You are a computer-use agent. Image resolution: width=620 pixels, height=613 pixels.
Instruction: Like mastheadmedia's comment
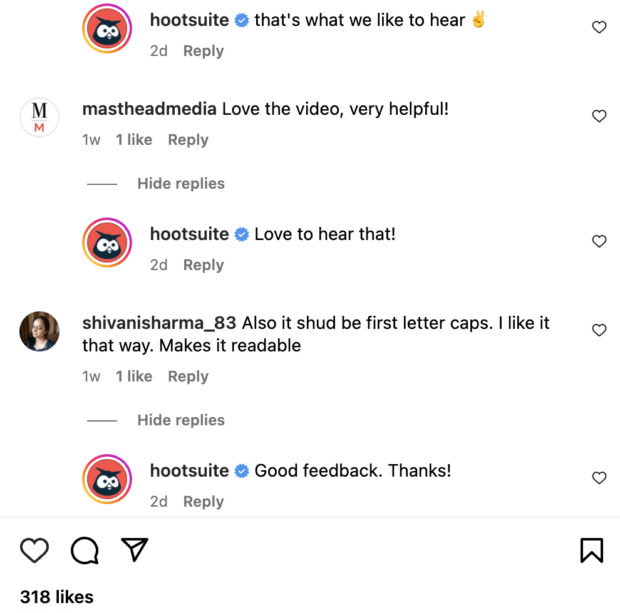(599, 116)
